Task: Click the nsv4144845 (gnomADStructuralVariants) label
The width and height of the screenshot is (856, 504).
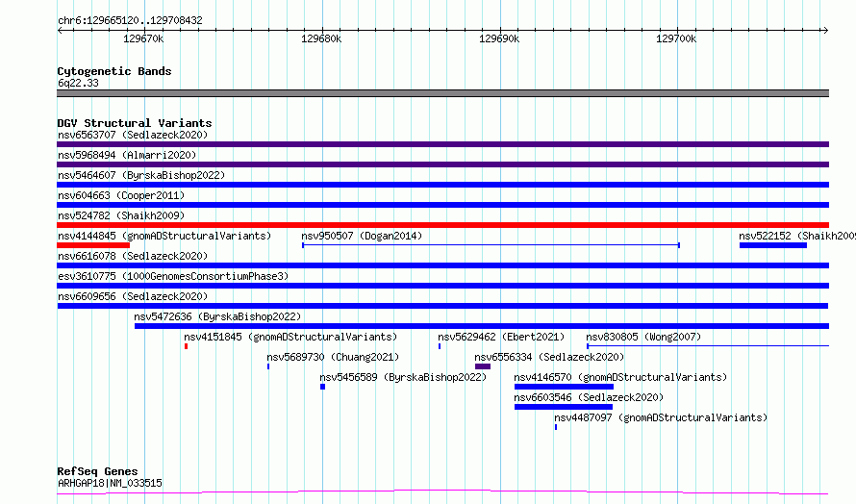Action: click(x=164, y=236)
